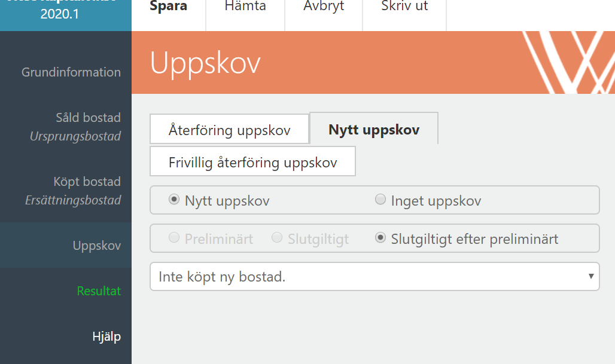
Task: View the Resultat page
Action: click(98, 291)
